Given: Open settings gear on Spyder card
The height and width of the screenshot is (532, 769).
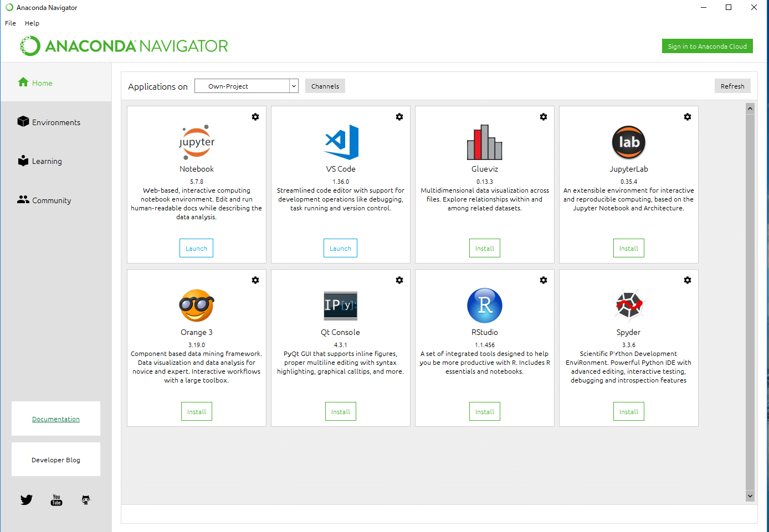Looking at the screenshot, I should tap(688, 280).
